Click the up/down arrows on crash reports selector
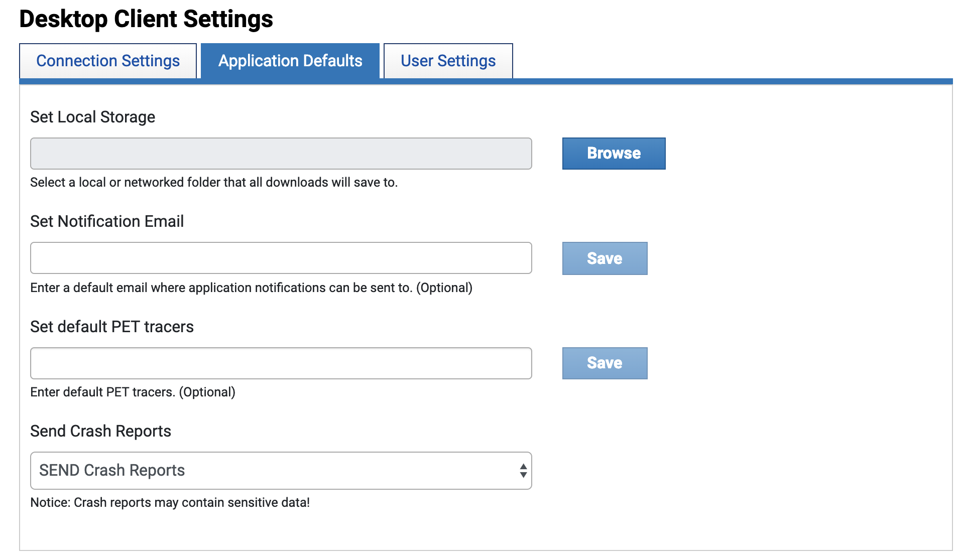The height and width of the screenshot is (560, 960). pos(523,471)
